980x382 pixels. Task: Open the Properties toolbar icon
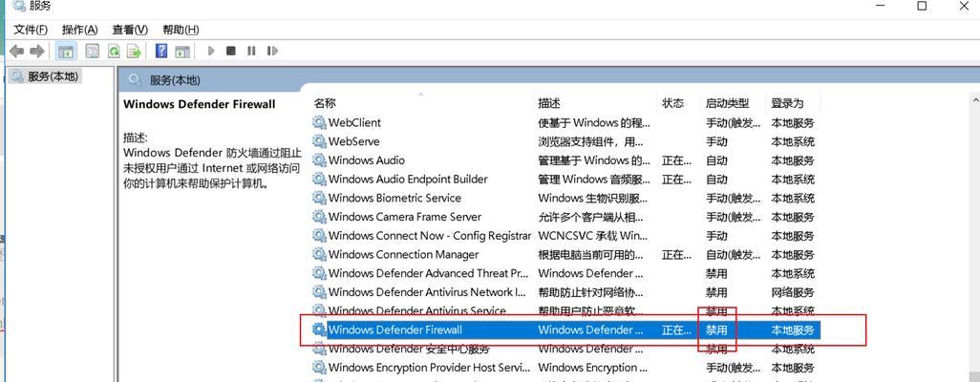pyautogui.click(x=93, y=52)
